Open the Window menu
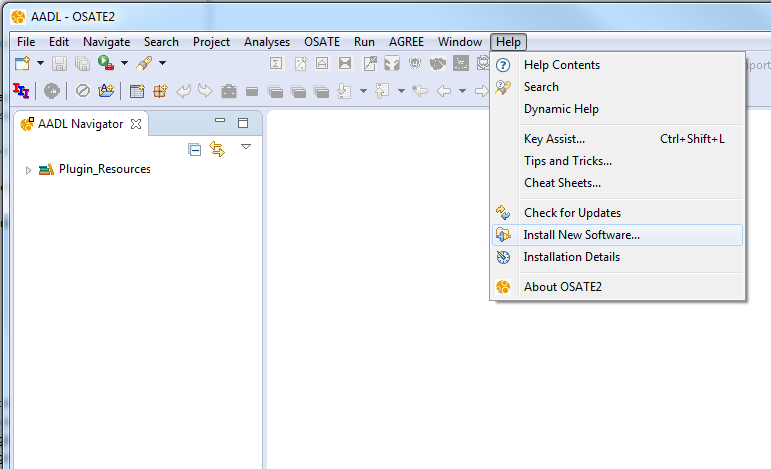 tap(460, 42)
